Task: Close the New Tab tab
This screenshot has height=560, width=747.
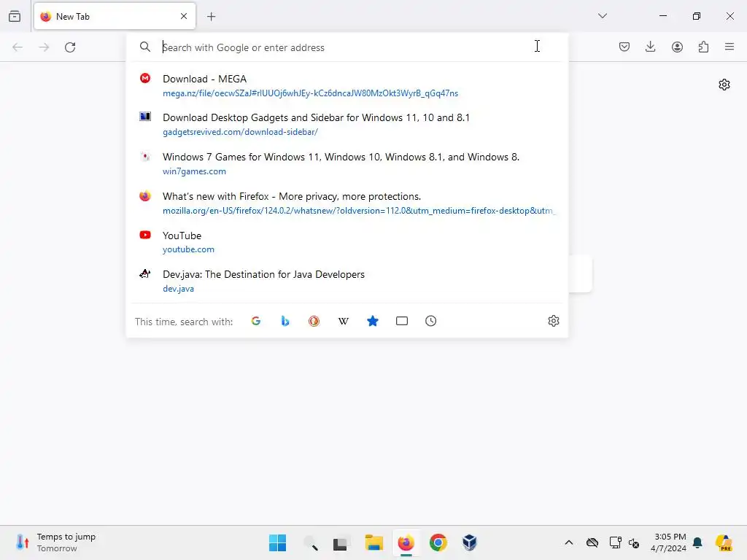Action: pyautogui.click(x=184, y=16)
